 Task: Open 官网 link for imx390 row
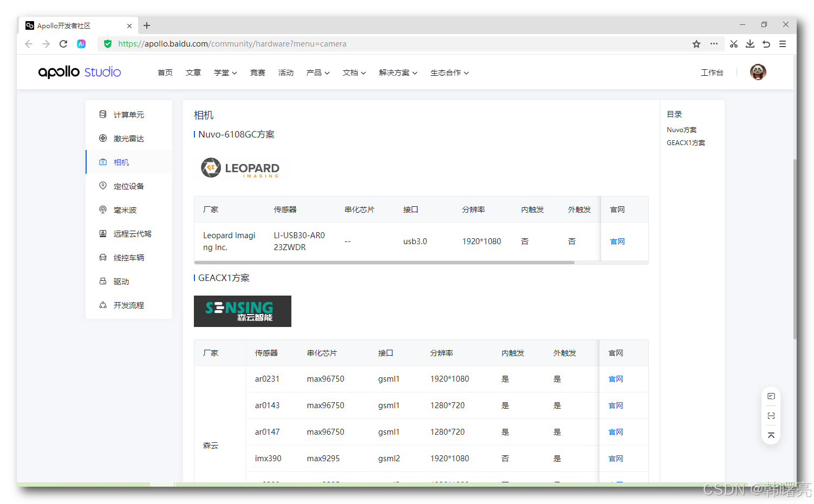(616, 459)
